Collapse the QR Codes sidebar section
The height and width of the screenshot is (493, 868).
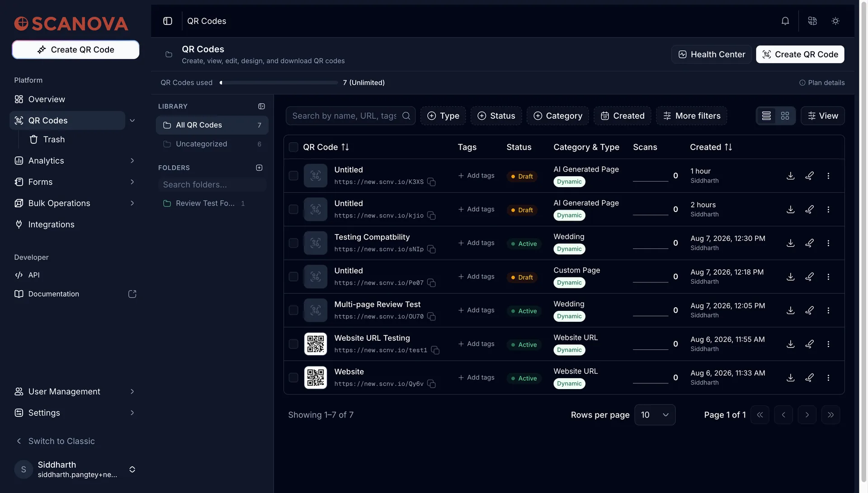click(132, 121)
